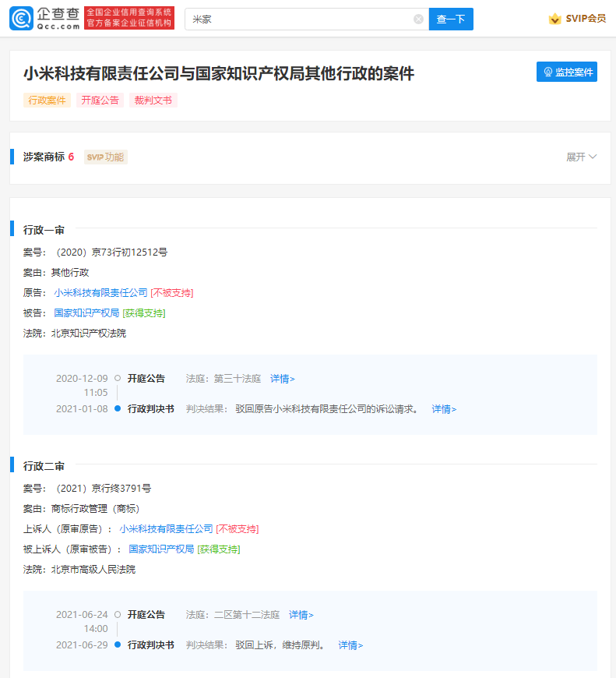Click the 北京市高级人民法院 court text
This screenshot has height=678, width=616.
coord(93,569)
